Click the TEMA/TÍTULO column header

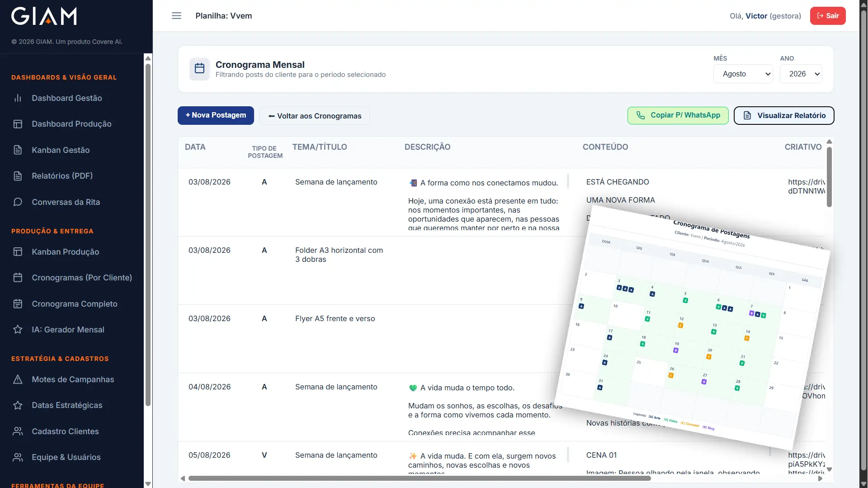320,147
